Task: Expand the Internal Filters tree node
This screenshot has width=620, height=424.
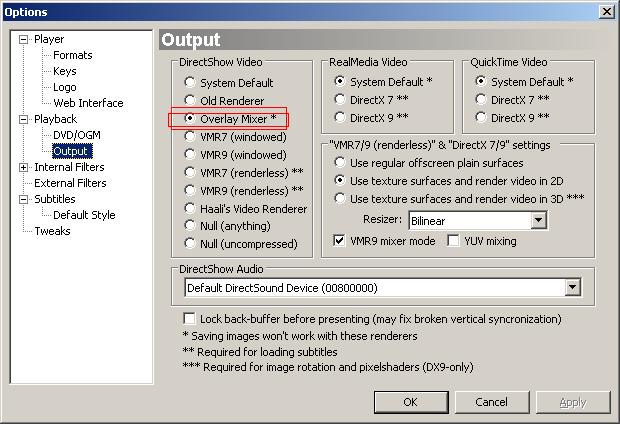Action: point(23,167)
